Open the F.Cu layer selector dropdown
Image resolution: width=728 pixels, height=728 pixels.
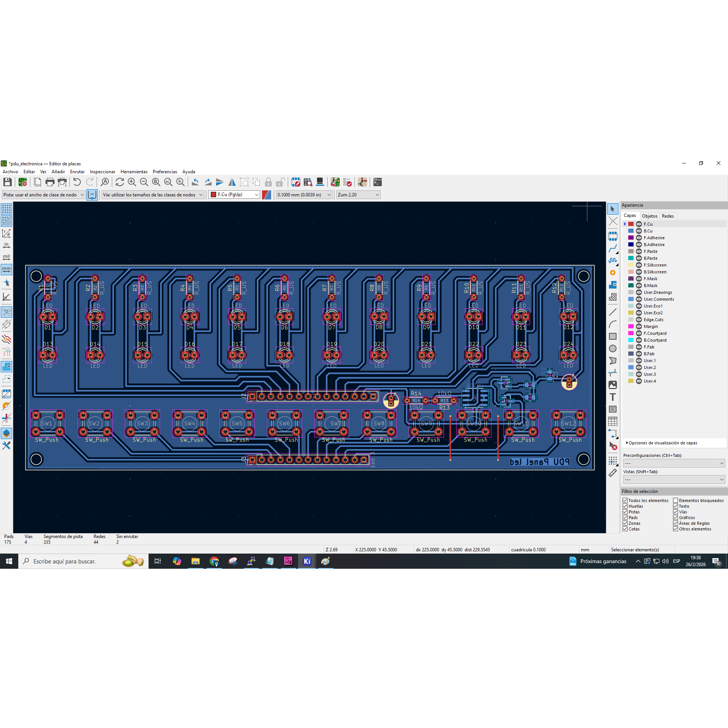[234, 195]
